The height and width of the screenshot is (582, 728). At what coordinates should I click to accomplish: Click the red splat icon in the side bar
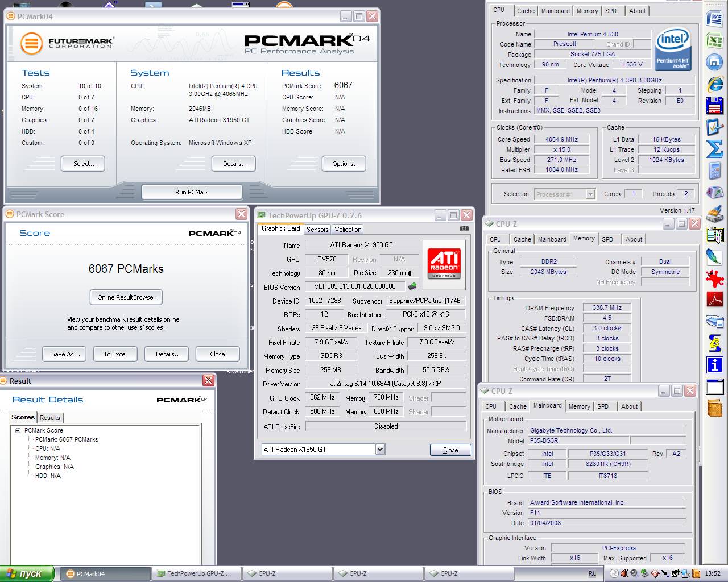tap(714, 278)
